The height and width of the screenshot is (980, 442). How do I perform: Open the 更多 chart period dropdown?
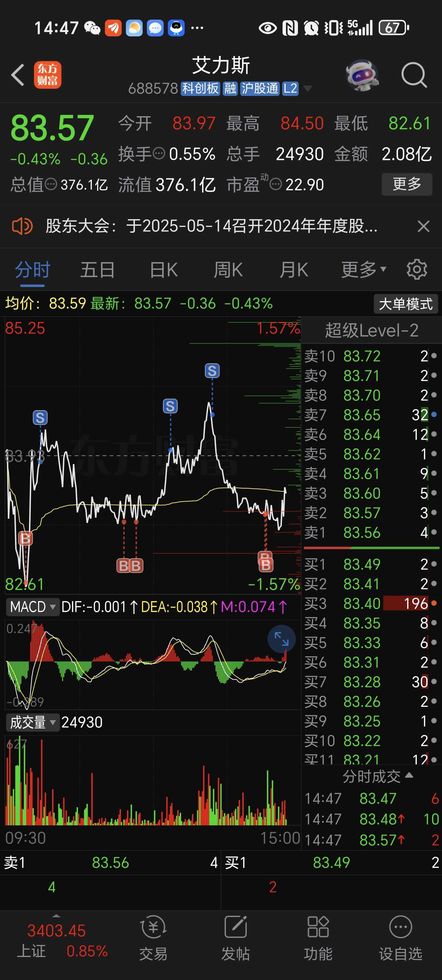(x=364, y=270)
